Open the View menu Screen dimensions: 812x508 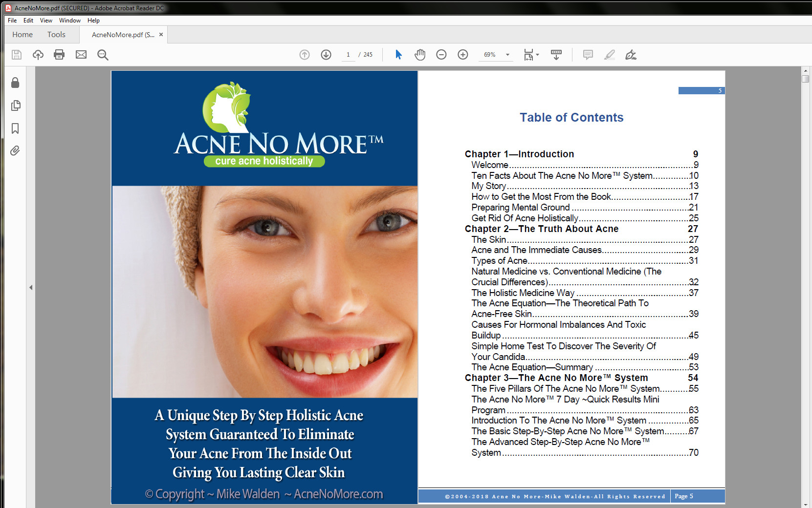point(46,21)
